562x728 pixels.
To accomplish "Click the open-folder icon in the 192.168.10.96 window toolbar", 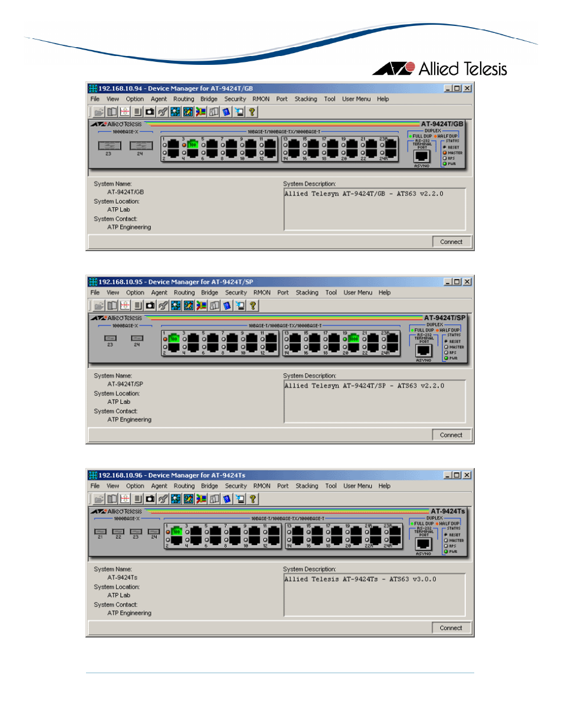I will pos(99,499).
